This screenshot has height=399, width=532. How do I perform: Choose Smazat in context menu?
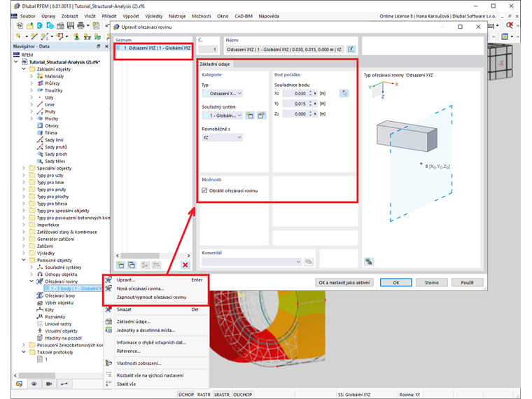pos(155,309)
